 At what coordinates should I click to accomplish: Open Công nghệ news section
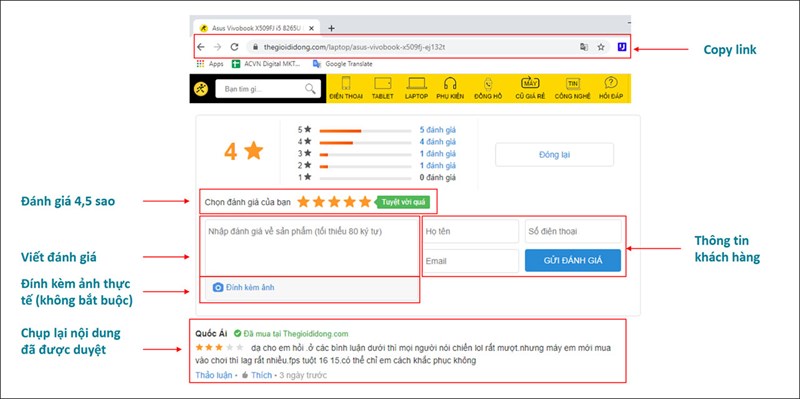[x=572, y=88]
